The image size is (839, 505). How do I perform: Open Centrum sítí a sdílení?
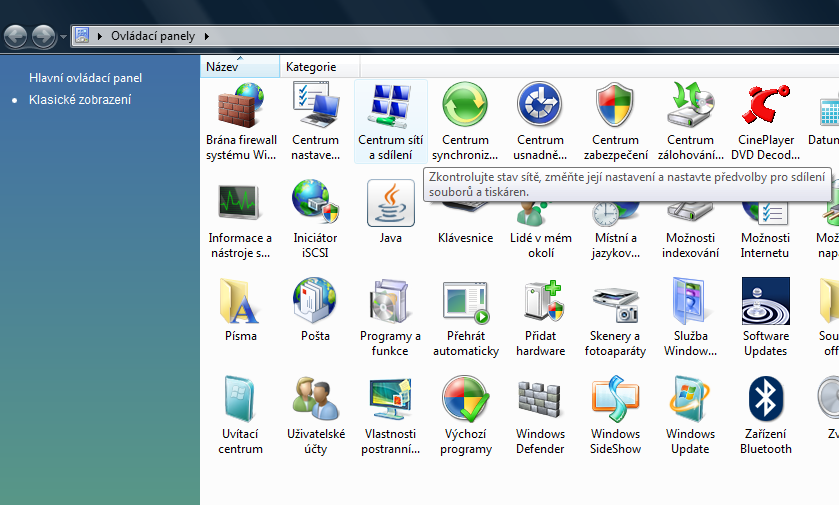[x=391, y=121]
